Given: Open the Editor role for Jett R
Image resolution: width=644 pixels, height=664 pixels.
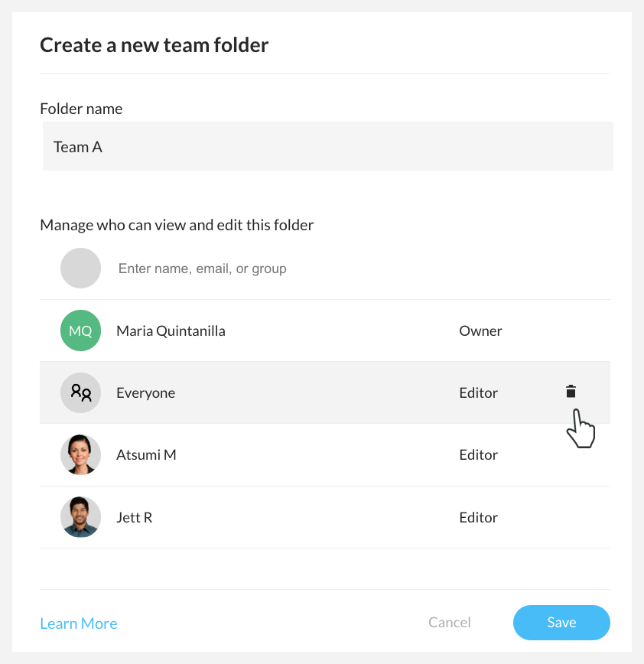Looking at the screenshot, I should 478,518.
